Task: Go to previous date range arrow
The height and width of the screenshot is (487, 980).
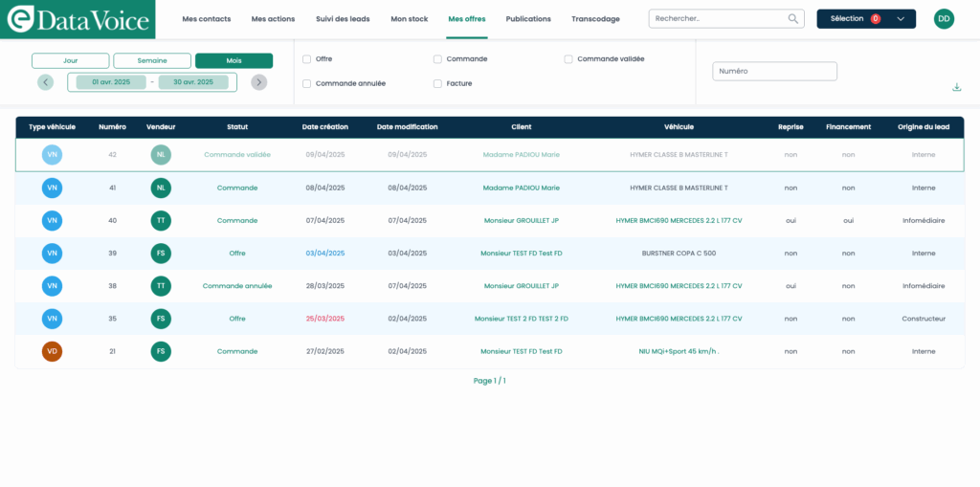Action: point(45,82)
